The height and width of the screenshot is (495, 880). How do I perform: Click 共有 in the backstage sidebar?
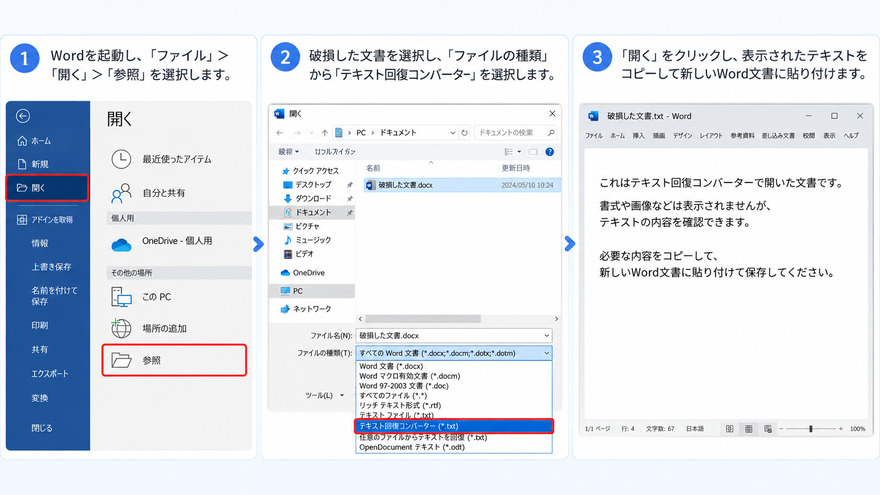click(40, 349)
